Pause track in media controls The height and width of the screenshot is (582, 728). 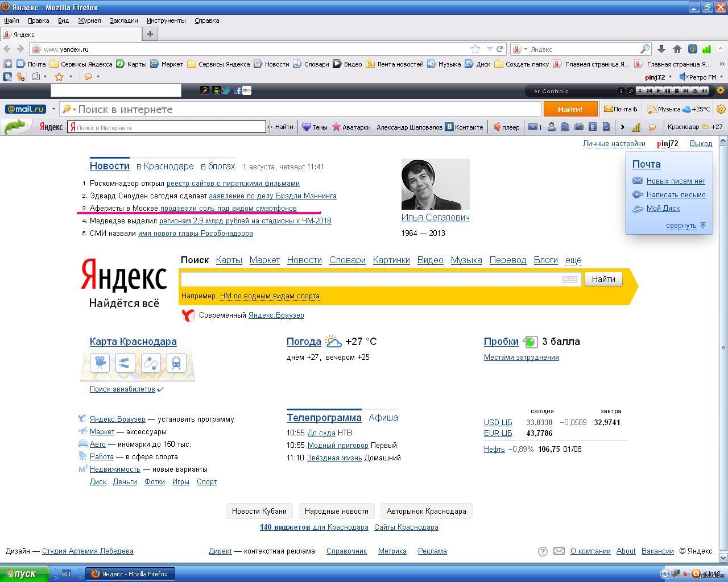(x=668, y=91)
